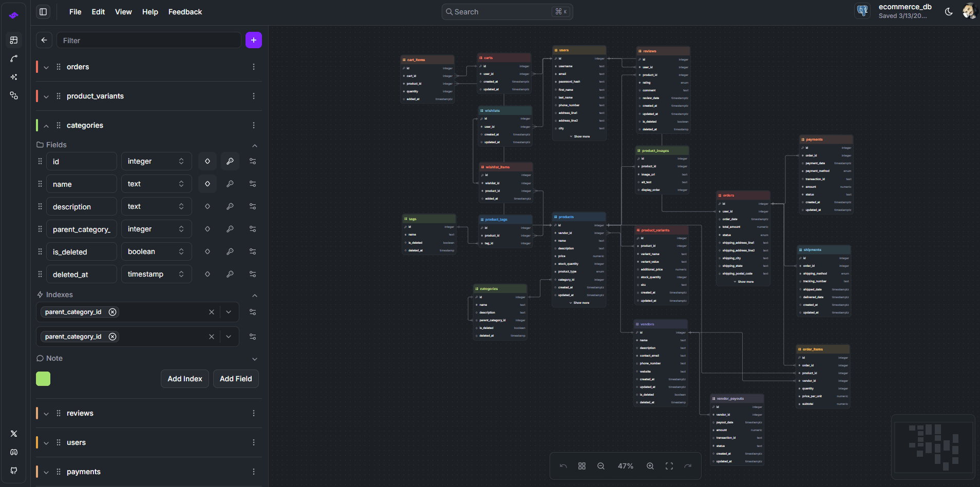Select the AI assistant icon in the sidebar
This screenshot has height=487, width=980.
[x=14, y=77]
